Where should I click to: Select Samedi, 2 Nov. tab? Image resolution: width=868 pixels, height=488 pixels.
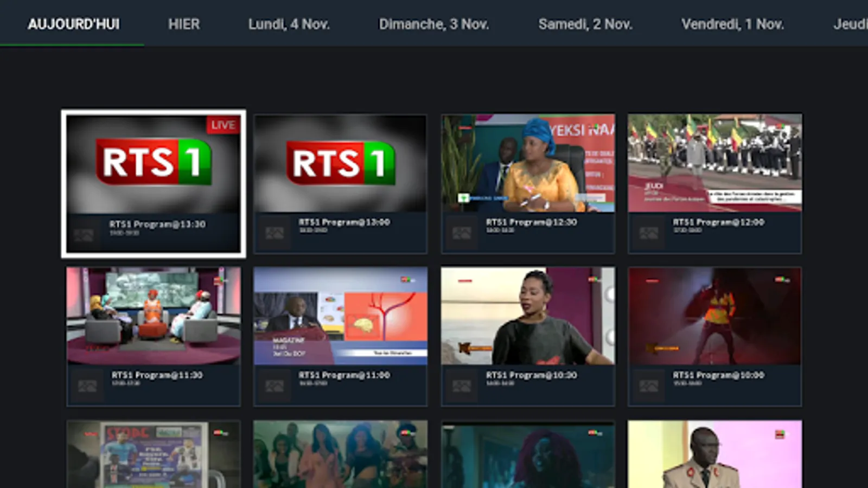[x=585, y=24]
